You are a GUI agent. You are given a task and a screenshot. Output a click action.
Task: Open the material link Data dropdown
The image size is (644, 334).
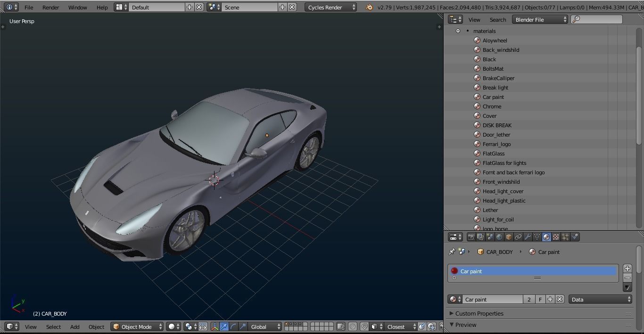(x=600, y=299)
